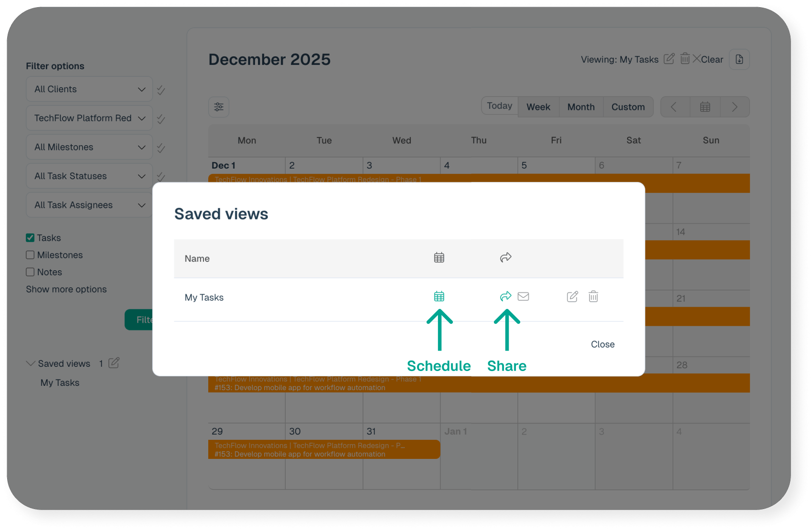Select My Tasks in sidebar saved views

(x=60, y=383)
